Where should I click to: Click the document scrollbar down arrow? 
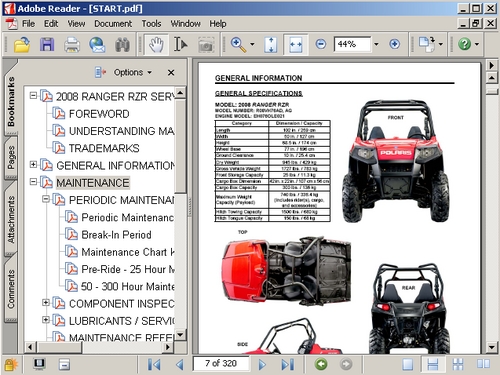click(x=492, y=347)
